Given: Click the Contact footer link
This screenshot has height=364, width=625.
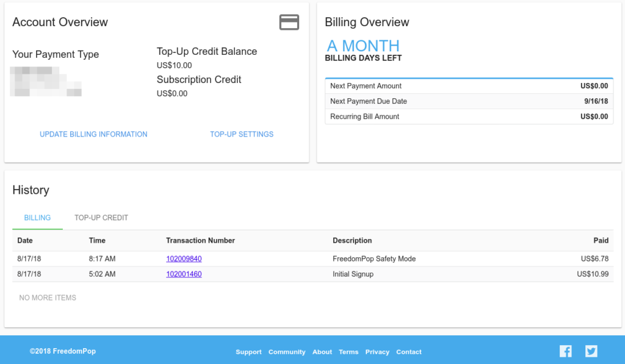Looking at the screenshot, I should point(409,352).
